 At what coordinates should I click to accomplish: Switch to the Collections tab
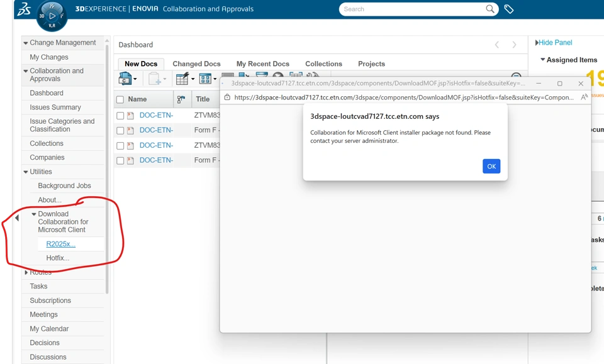click(x=323, y=64)
